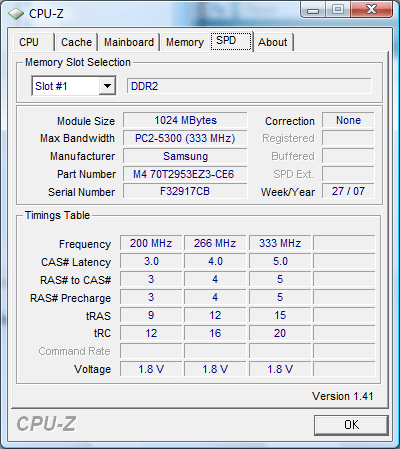Click the CAS# Latency 3.0 cell
The width and height of the screenshot is (400, 449).
151,261
